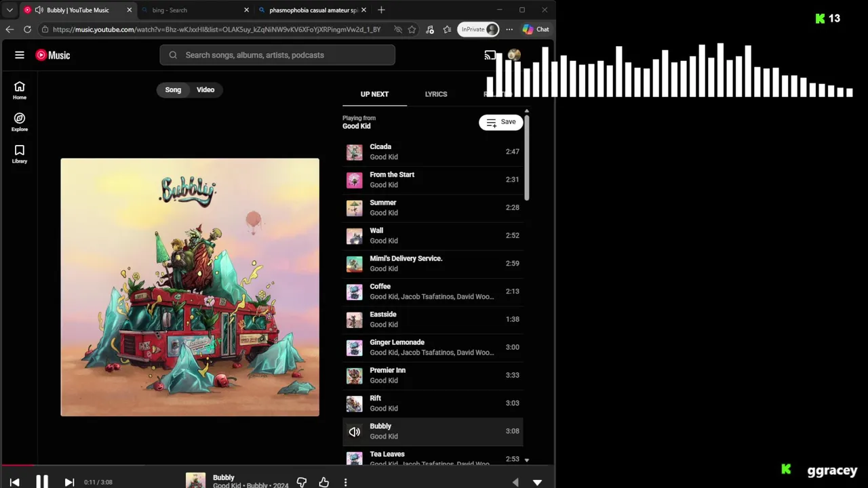Viewport: 868px width, 488px height.
Task: Play Eastside from the queue
Action: (433, 319)
